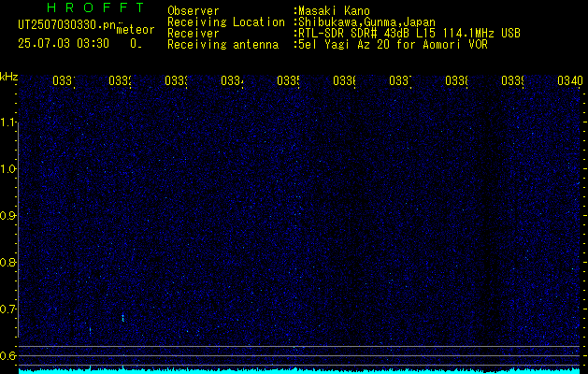Click the cyan signal strength strip at the bottom
Image resolution: width=588 pixels, height=374 pixels.
point(299,371)
